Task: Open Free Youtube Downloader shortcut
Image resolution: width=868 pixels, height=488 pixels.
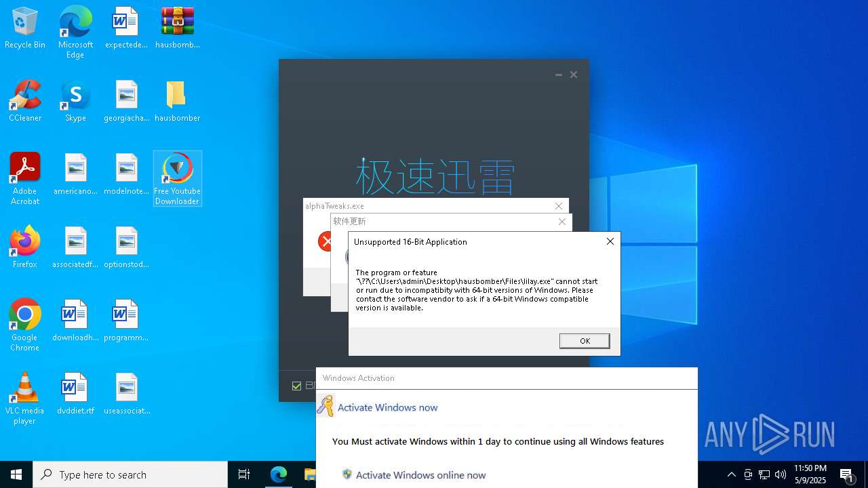Action: click(x=177, y=179)
